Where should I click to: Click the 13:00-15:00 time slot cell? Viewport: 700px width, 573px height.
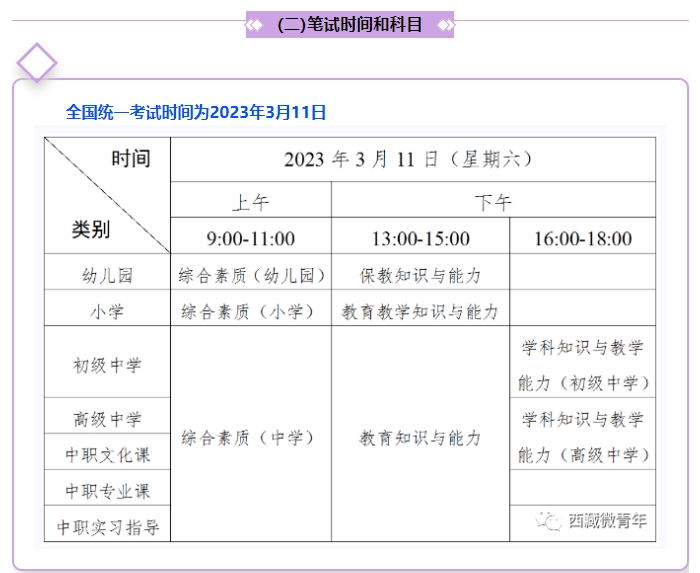(x=421, y=236)
